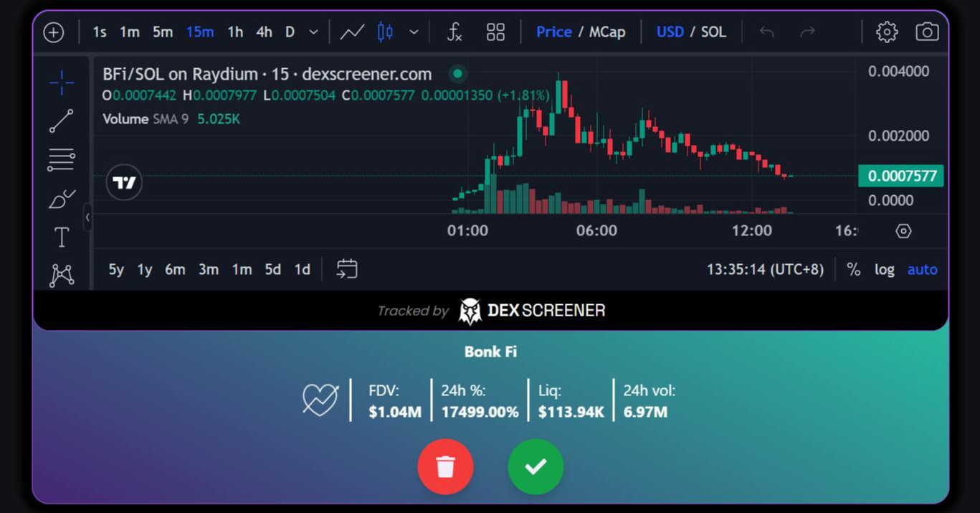Click the Bonk Fi token name
Screen dimensions: 980x513
[x=490, y=352]
